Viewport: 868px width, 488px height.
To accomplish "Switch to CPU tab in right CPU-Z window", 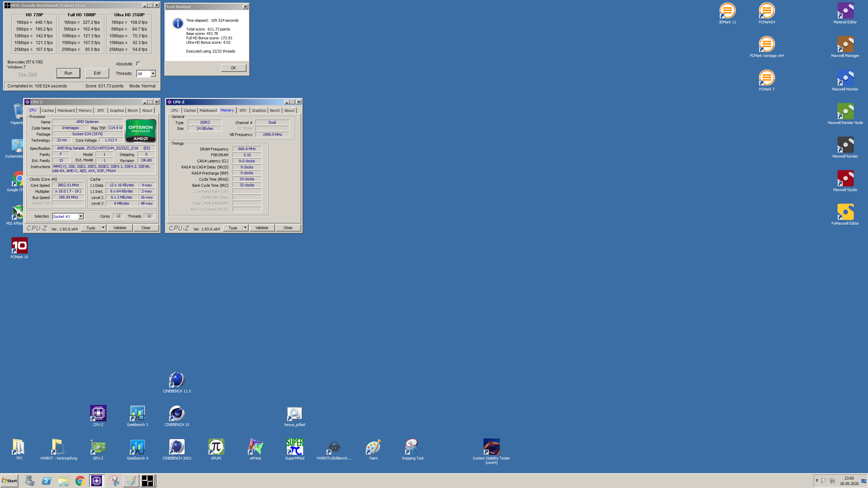I will pos(175,110).
